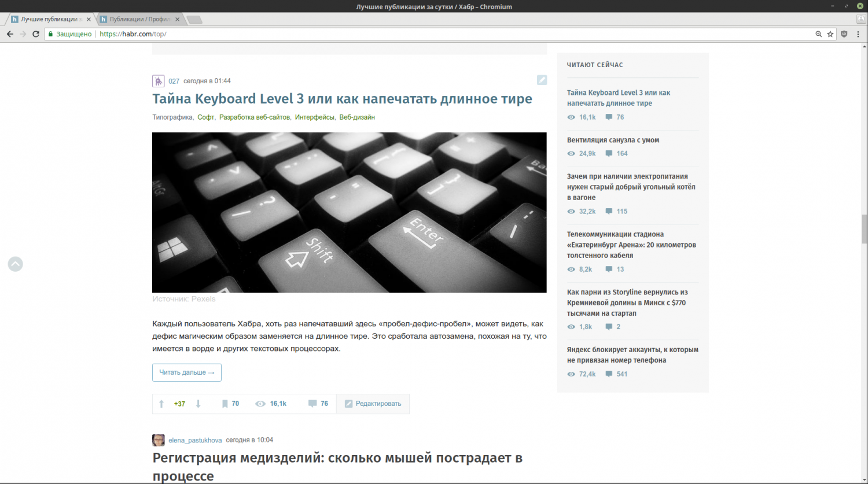The height and width of the screenshot is (484, 868).
Task: Close the Публикации / Профиль tab
Action: [x=177, y=19]
